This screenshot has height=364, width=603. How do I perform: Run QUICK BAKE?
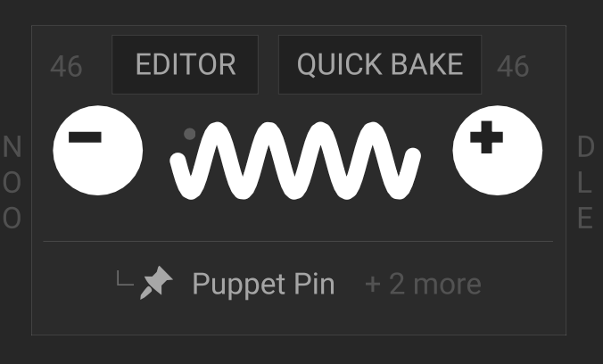(380, 64)
